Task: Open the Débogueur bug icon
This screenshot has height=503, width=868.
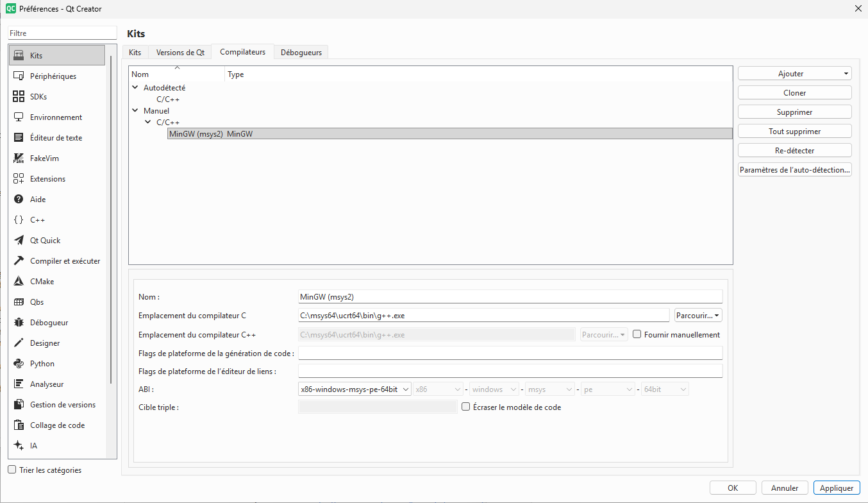Action: [x=19, y=323]
